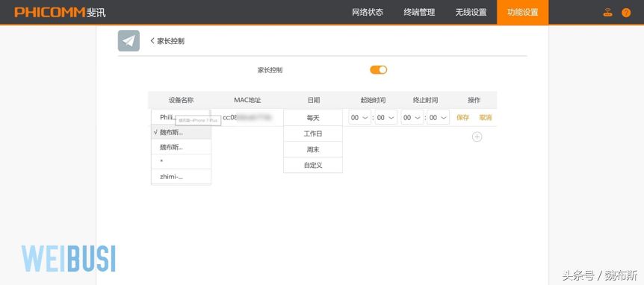This screenshot has width=644, height=285.
Task: Click the router icon in top bar
Action: (608, 12)
